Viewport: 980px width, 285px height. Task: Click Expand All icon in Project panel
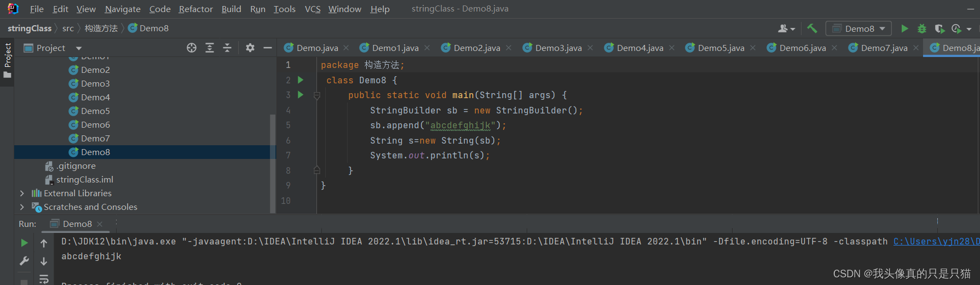click(x=210, y=48)
